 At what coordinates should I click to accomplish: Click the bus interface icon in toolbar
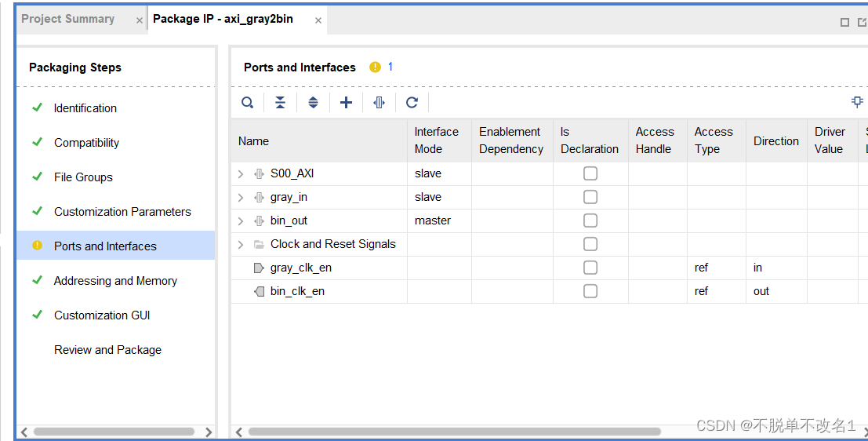point(380,103)
